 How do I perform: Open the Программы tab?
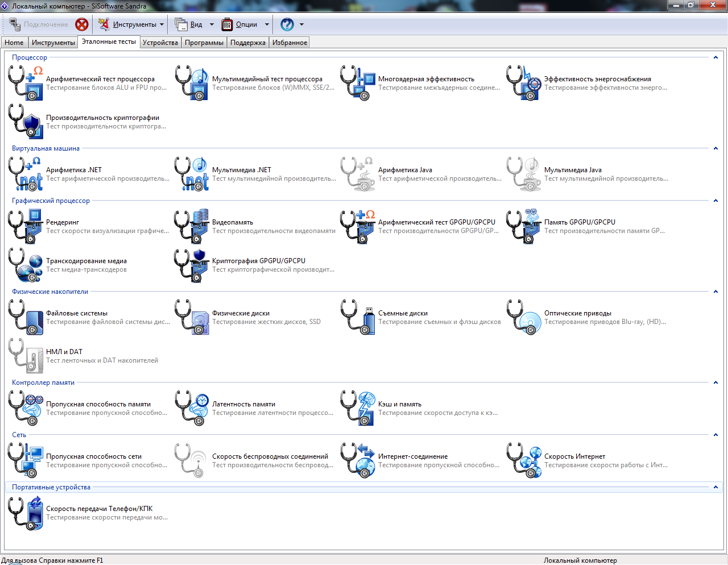coord(204,43)
